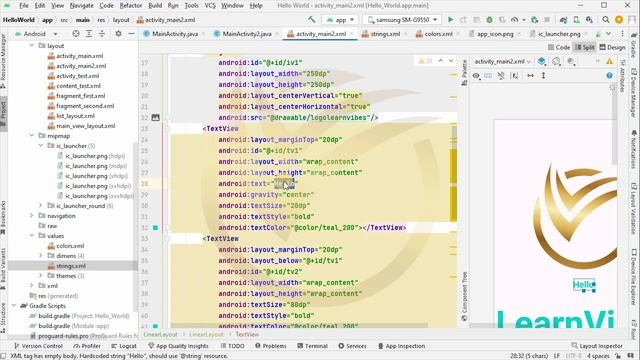
Task: Open the Android project view dropdown
Action: coord(36,34)
